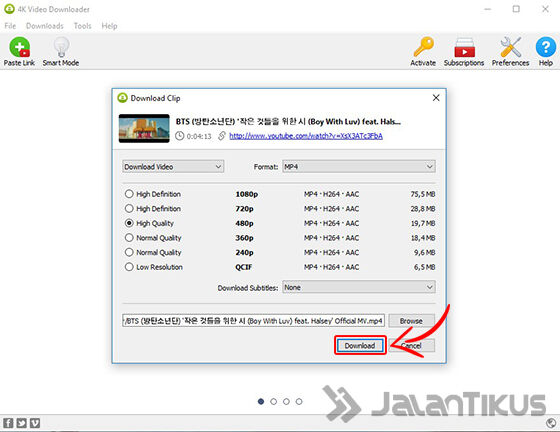The height and width of the screenshot is (432, 560).
Task: Open the Help menu in menu bar
Action: point(109,26)
